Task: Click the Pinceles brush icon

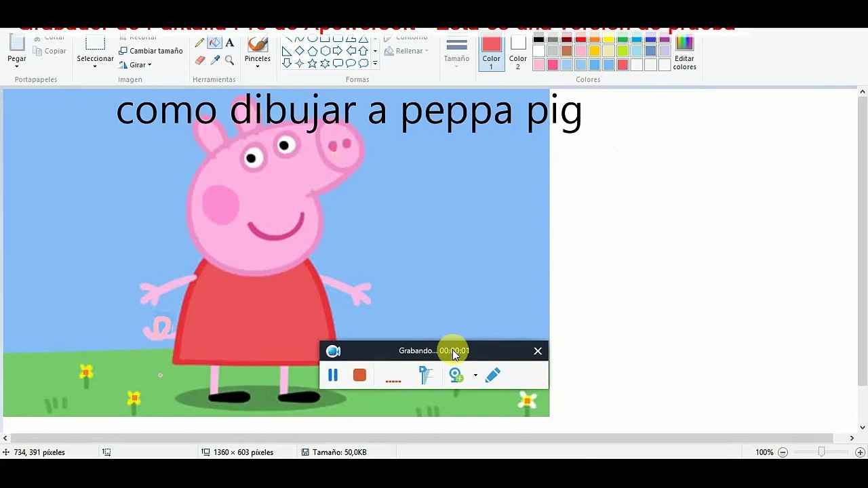Action: (257, 45)
